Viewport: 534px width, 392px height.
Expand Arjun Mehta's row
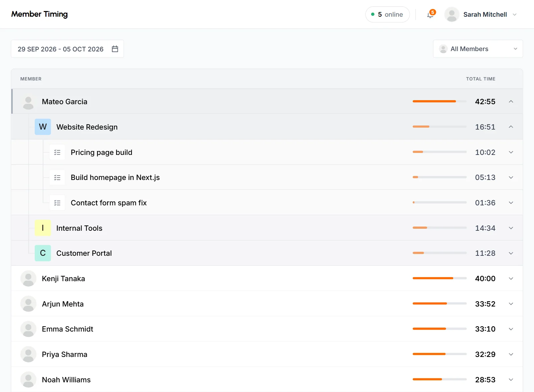[x=511, y=304]
